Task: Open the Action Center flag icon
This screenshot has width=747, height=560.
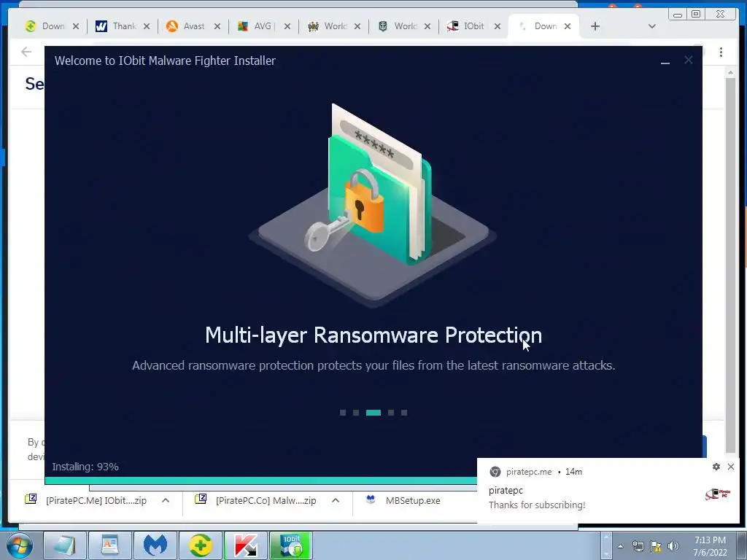Action: 656,546
